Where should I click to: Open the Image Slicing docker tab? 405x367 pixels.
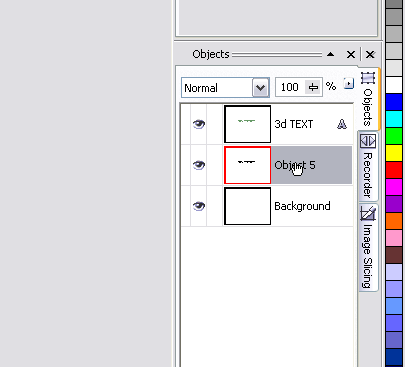[368, 247]
